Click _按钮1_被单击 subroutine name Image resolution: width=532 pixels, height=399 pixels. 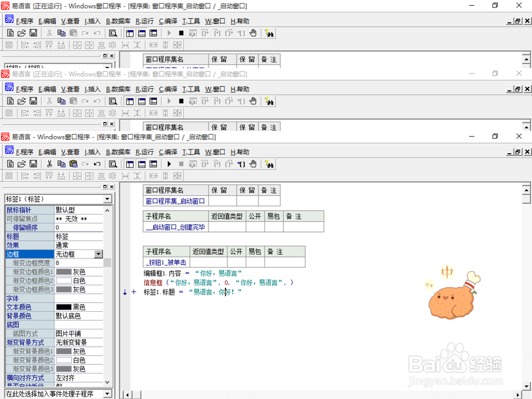click(166, 262)
